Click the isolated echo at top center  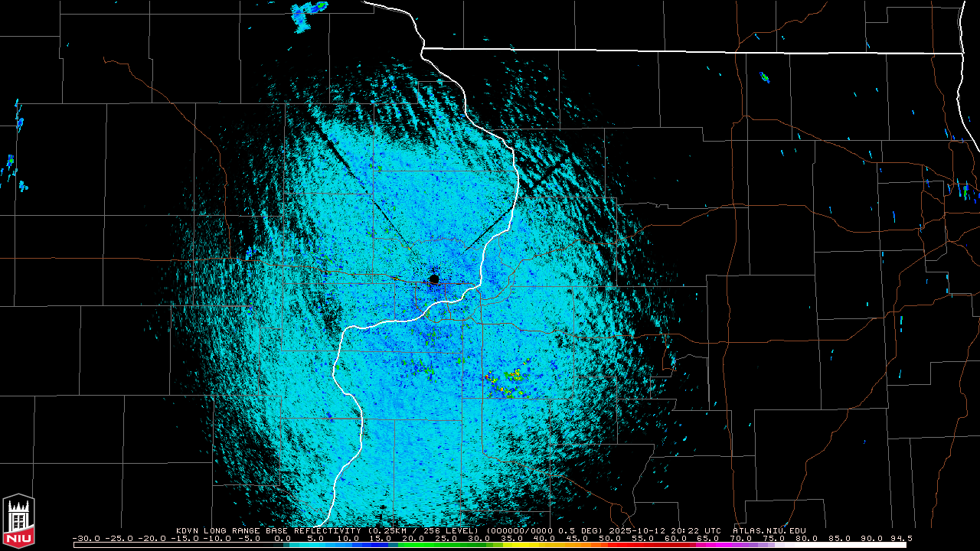tap(309, 14)
